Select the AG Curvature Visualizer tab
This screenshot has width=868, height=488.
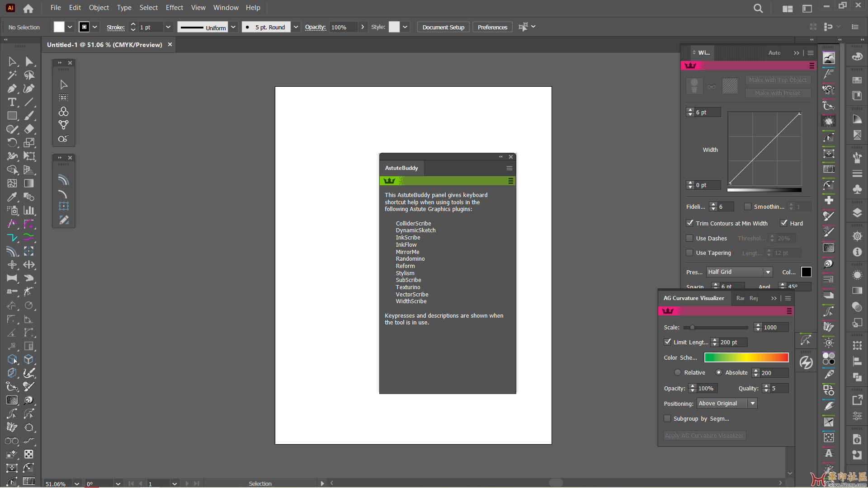[693, 298]
